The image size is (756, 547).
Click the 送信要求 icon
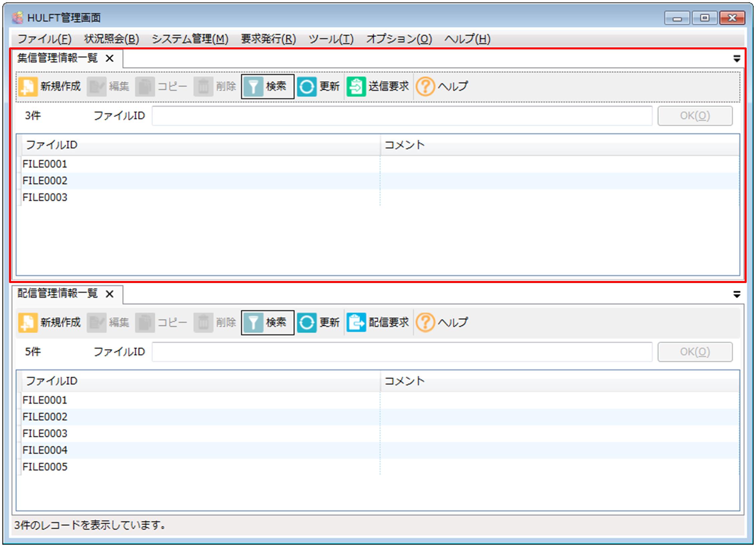[x=356, y=87]
